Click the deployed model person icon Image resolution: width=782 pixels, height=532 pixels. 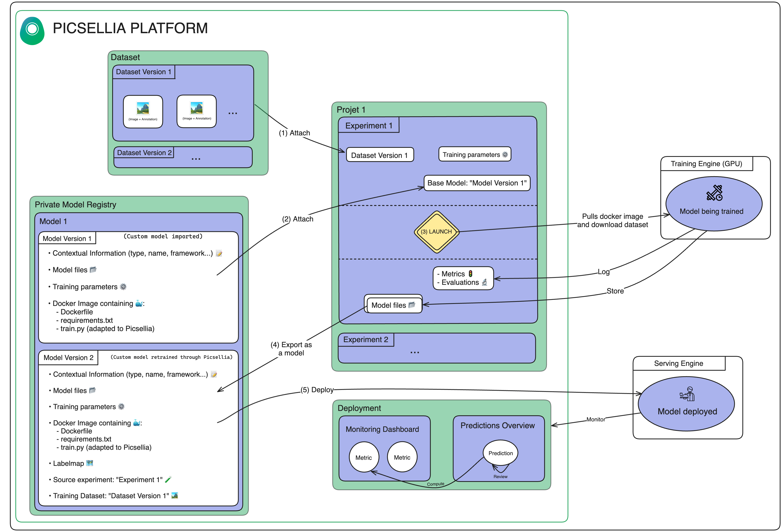pos(687,394)
